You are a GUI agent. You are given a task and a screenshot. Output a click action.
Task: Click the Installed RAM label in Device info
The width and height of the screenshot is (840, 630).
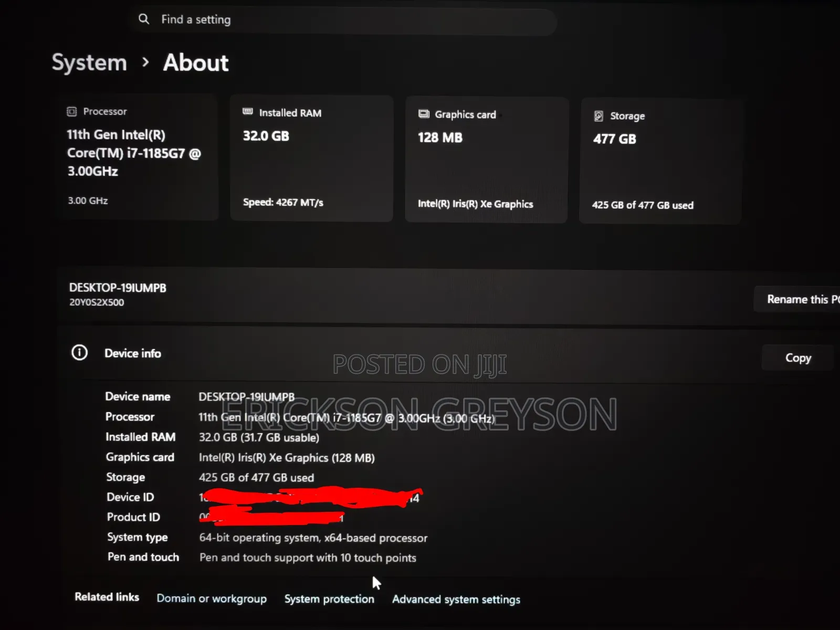140,437
